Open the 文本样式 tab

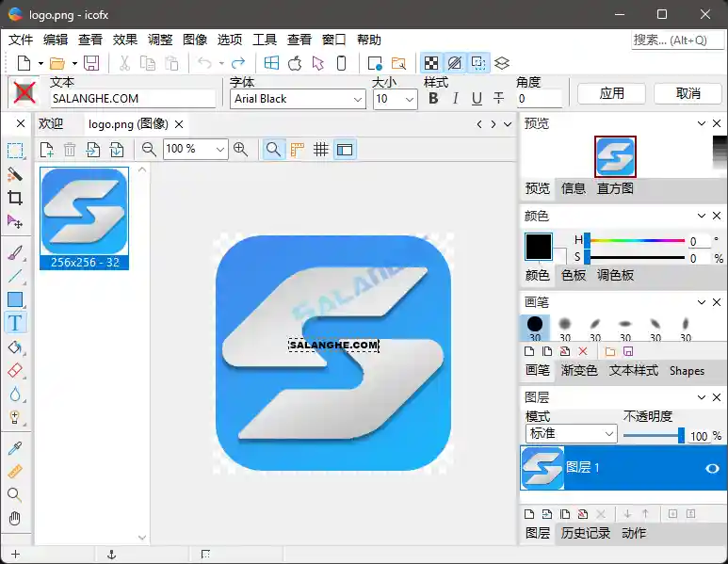click(x=633, y=370)
